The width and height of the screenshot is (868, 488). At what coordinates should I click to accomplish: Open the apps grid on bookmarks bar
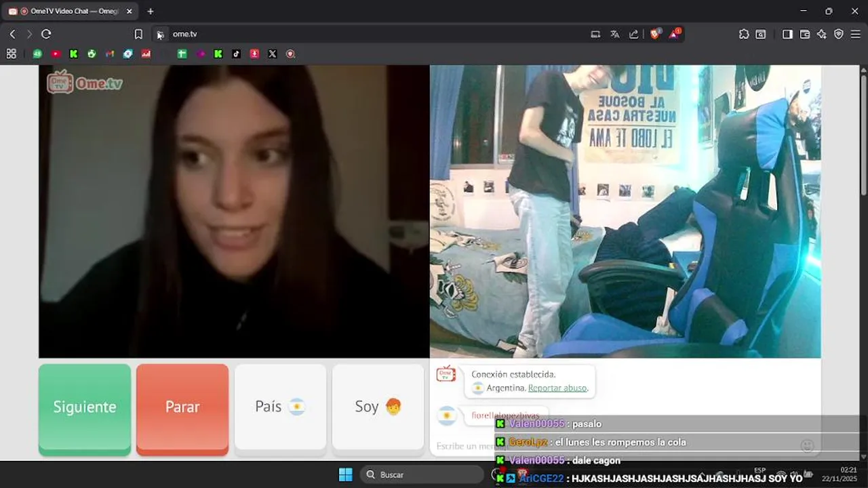[11, 54]
